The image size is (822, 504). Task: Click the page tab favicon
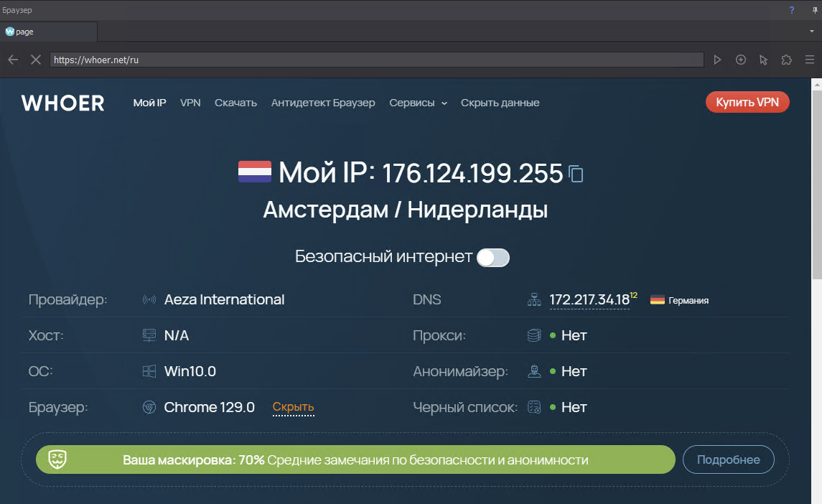[x=9, y=32]
